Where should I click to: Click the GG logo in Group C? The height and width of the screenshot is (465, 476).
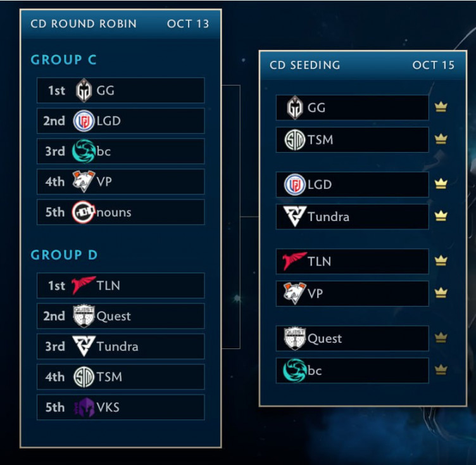(84, 91)
